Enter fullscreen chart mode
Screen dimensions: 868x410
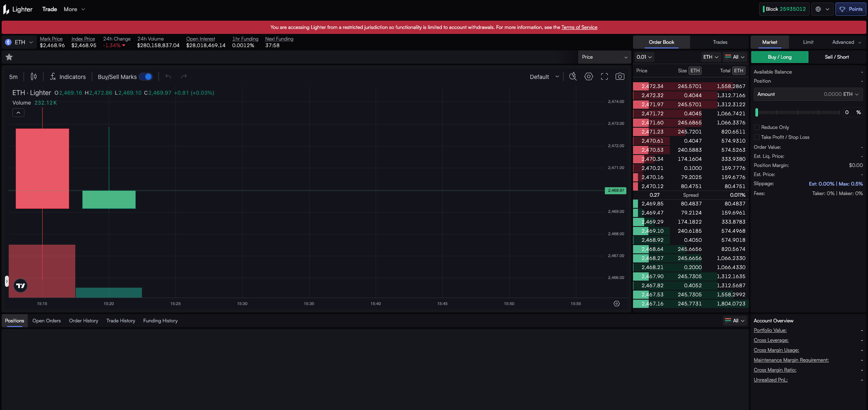pos(604,76)
